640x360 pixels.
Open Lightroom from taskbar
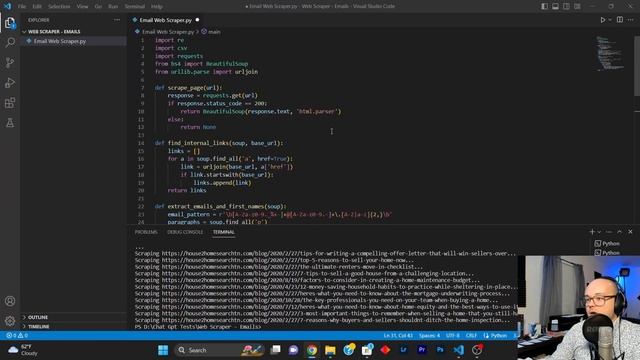point(403,350)
